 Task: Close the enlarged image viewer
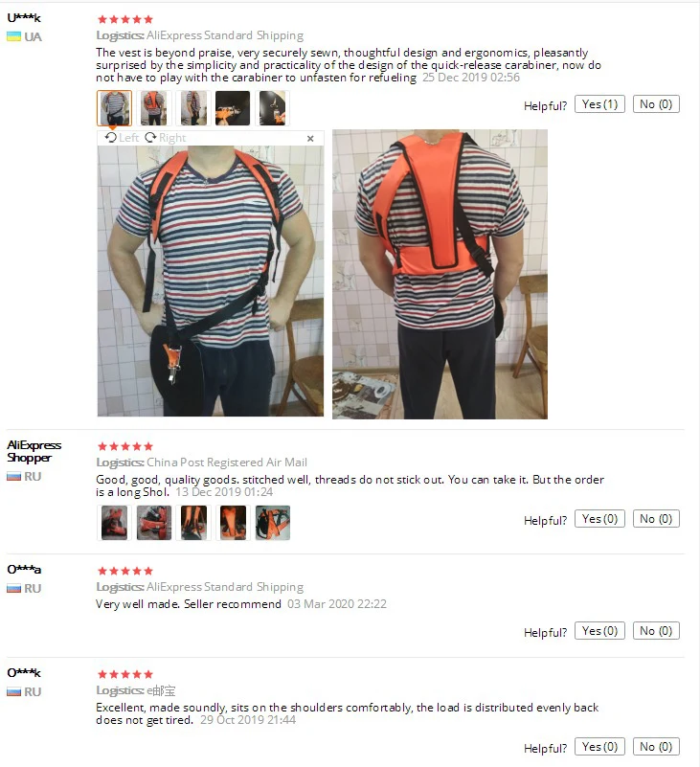[310, 139]
